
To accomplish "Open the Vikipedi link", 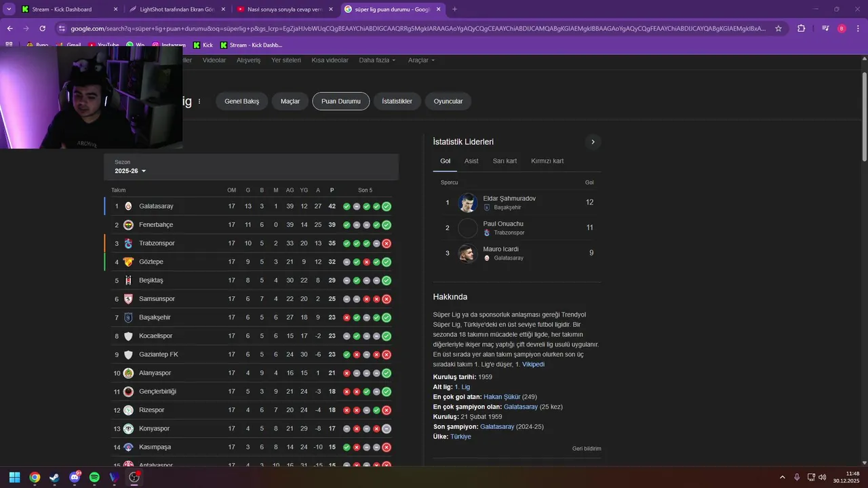I will pos(533,365).
